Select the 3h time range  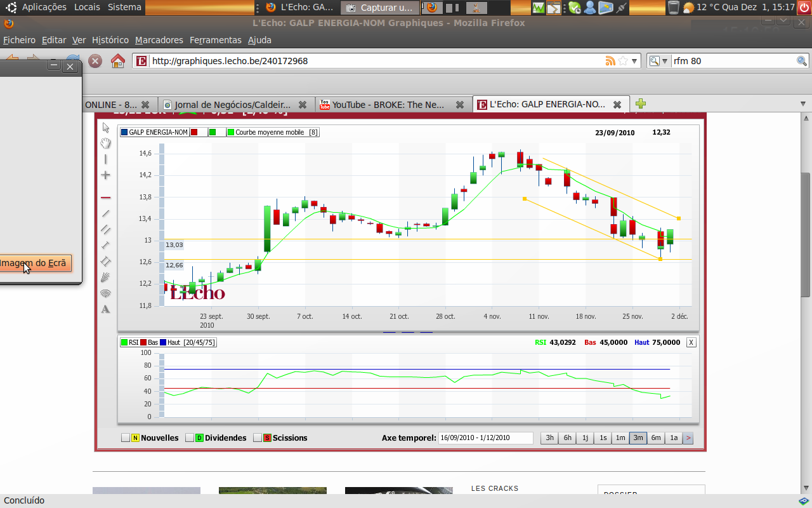pos(550,438)
